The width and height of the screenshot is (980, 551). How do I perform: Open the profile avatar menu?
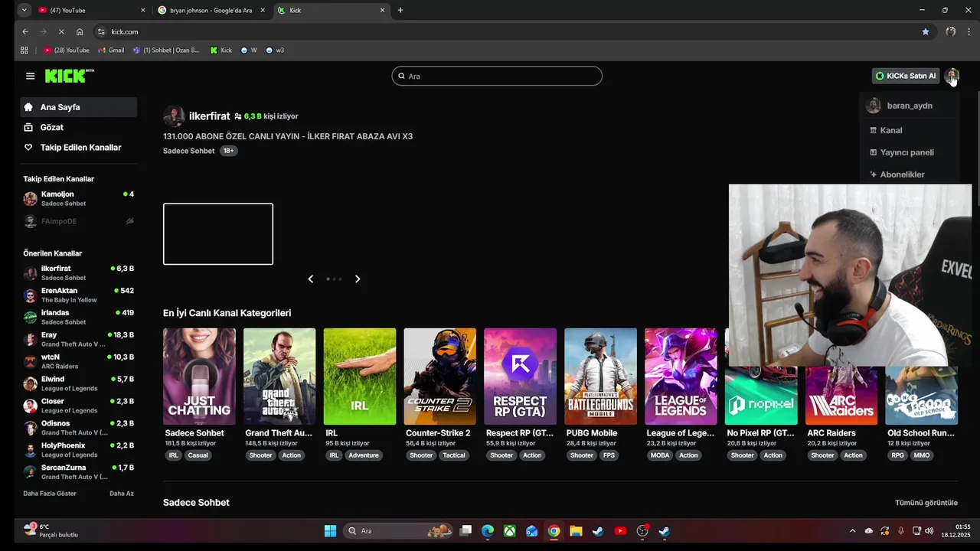[x=951, y=76]
